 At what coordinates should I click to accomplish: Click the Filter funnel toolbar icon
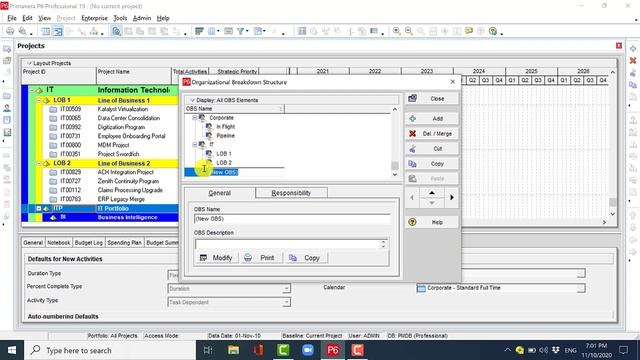coord(241,31)
